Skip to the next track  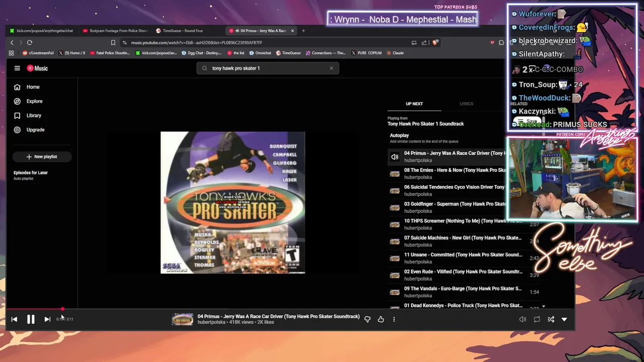tap(47, 319)
